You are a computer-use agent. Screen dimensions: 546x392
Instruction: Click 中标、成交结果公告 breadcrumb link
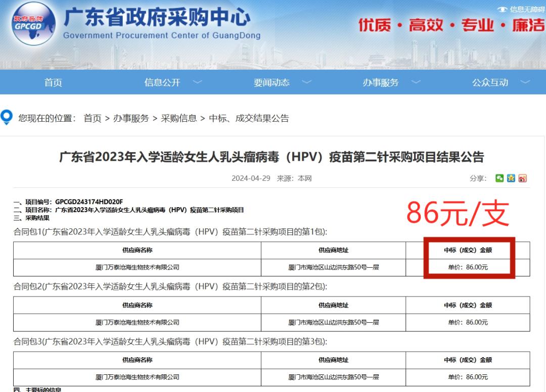pyautogui.click(x=249, y=118)
